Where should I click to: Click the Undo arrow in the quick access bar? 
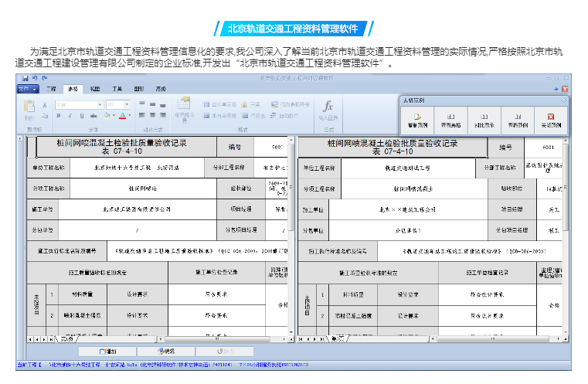pos(35,78)
